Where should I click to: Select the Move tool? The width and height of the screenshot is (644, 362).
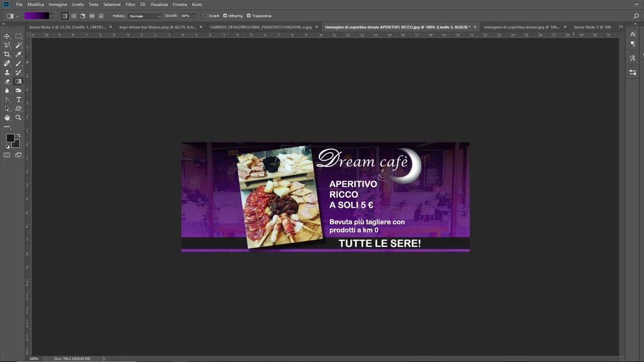coord(7,36)
